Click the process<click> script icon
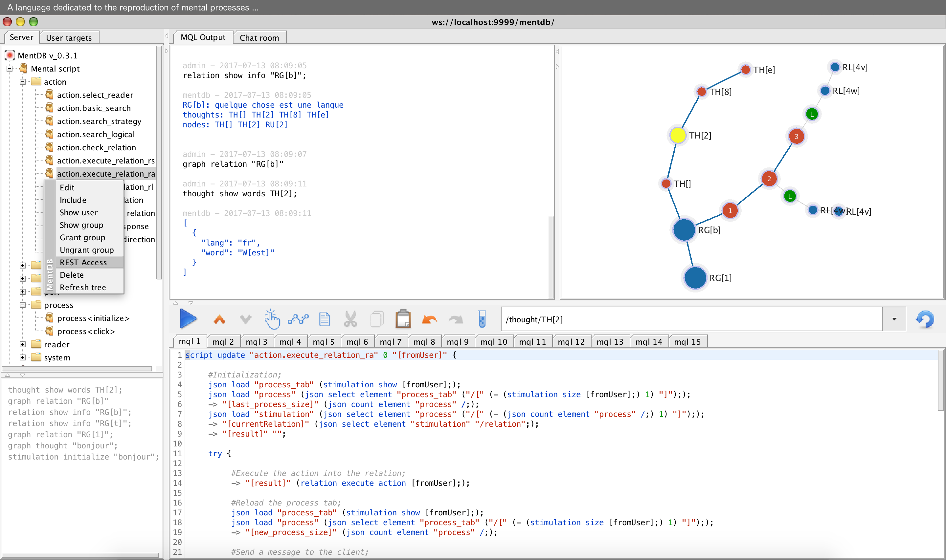This screenshot has width=946, height=560. click(50, 331)
